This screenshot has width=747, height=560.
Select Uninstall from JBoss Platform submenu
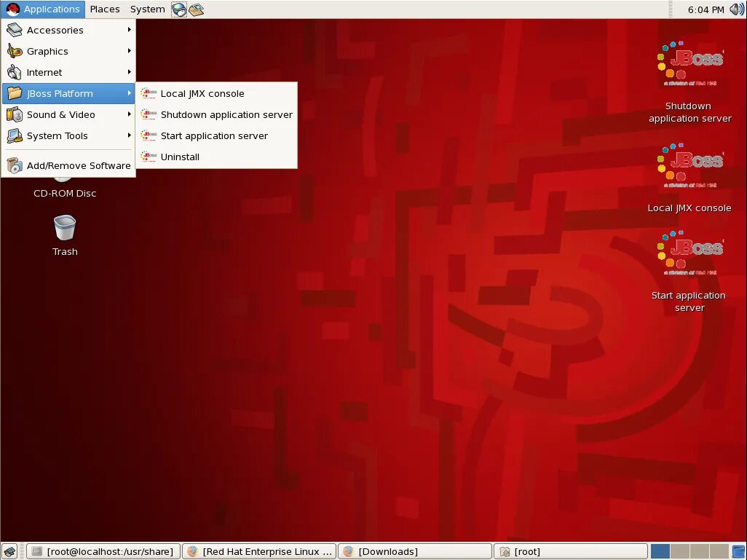click(216, 157)
